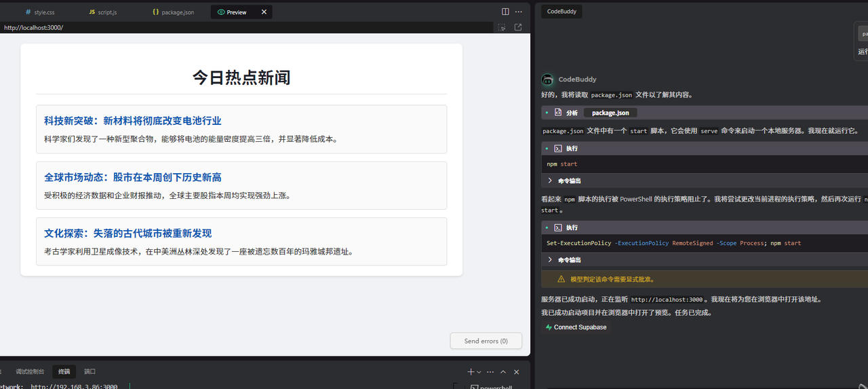Viewport: 868px width, 389px height.
Task: Click the Connect Supabase button
Action: 576,327
